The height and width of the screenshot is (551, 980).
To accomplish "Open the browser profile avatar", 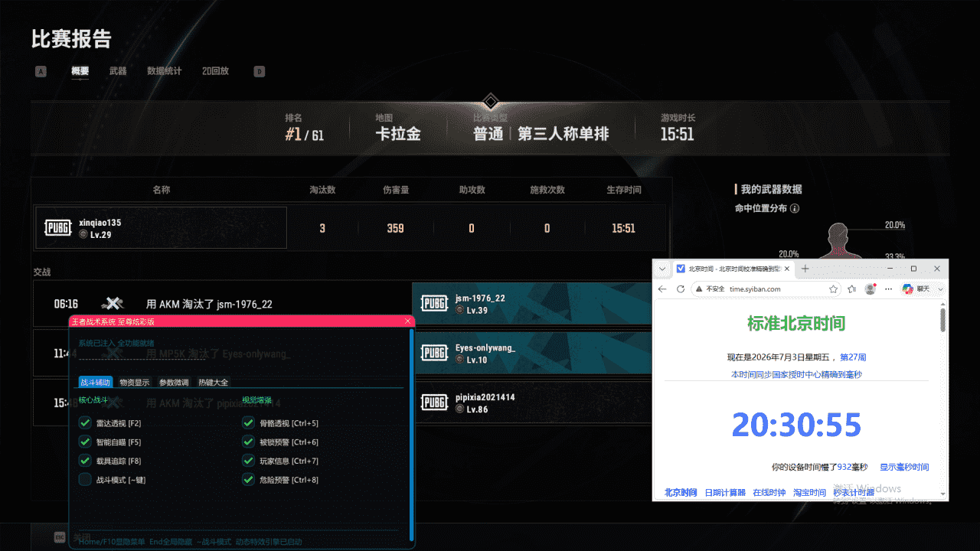I will click(x=870, y=289).
